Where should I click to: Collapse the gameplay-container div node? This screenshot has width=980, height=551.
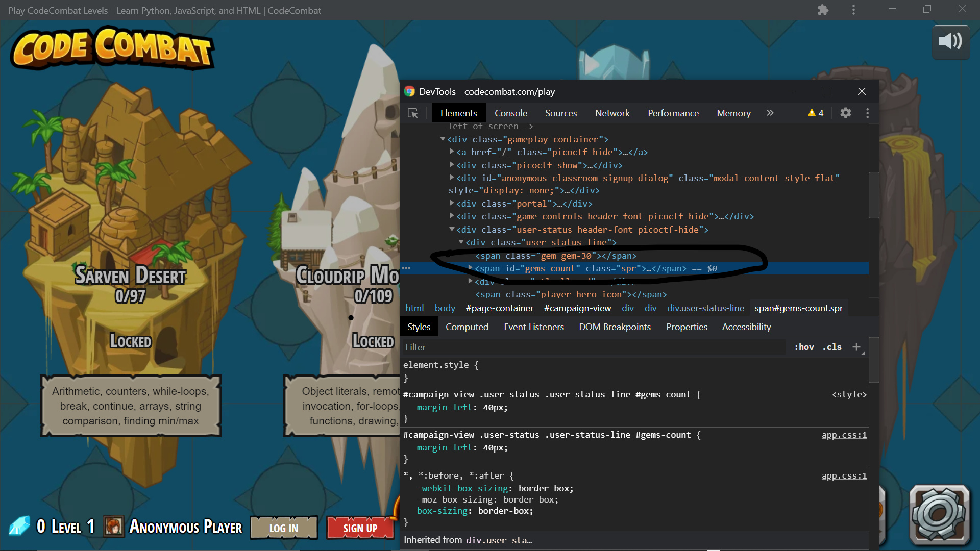point(443,139)
